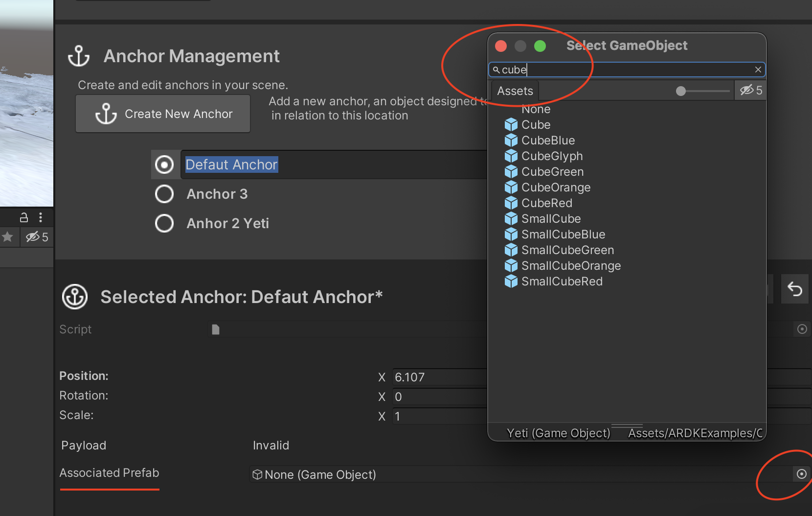Click the object picker for Associated Prefab
This screenshot has width=812, height=516.
click(x=801, y=474)
